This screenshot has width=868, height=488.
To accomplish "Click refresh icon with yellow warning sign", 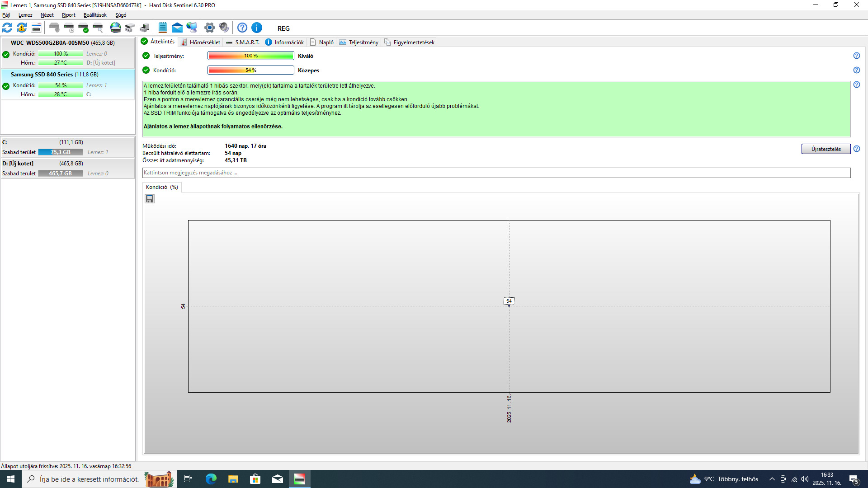I will [22, 28].
